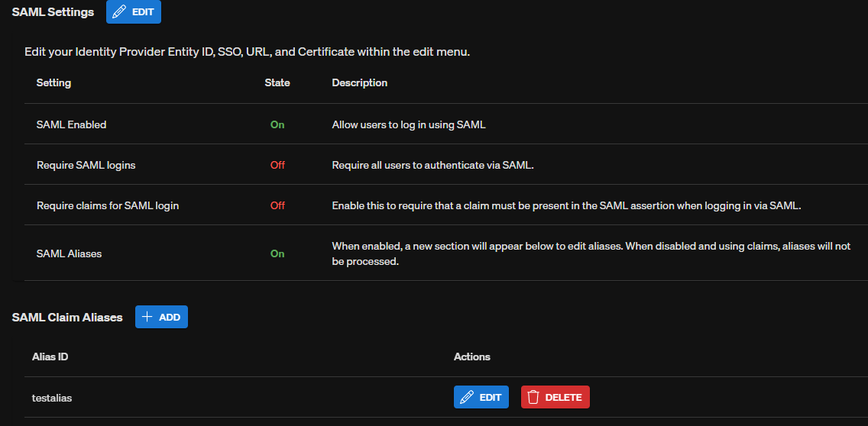Click the On state for SAML Enabled
Image resolution: width=868 pixels, height=426 pixels.
(x=277, y=125)
